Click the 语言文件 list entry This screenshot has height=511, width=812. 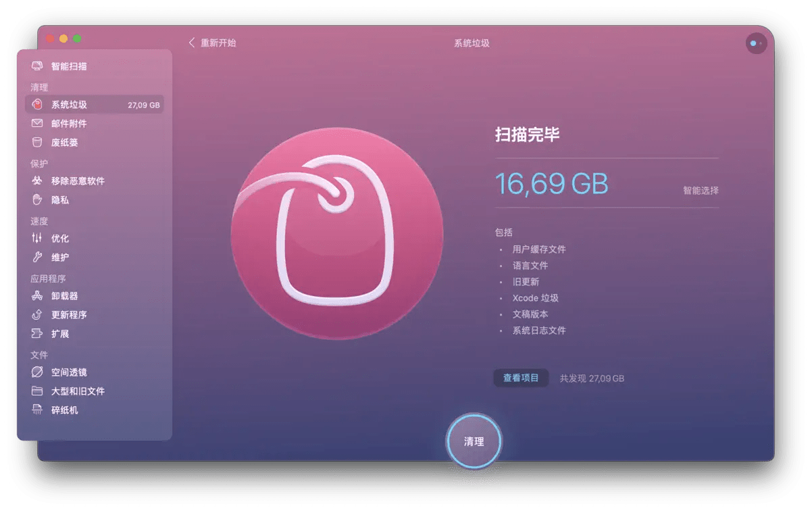(530, 266)
